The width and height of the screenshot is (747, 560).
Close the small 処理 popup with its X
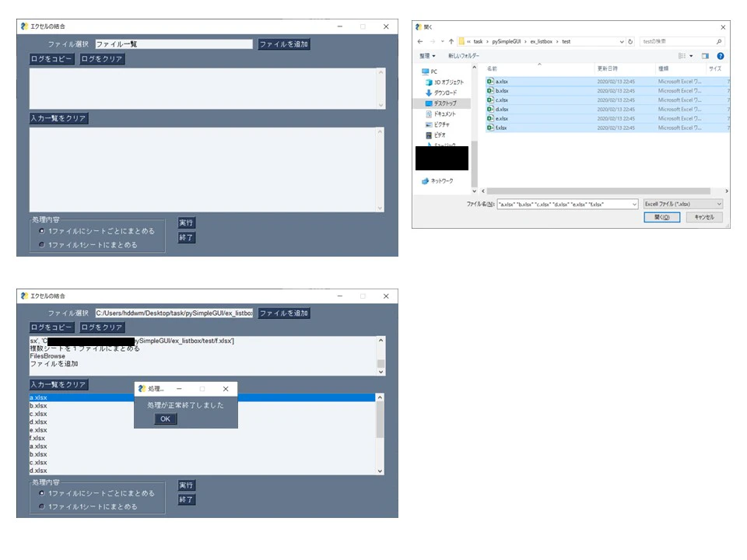click(x=226, y=389)
